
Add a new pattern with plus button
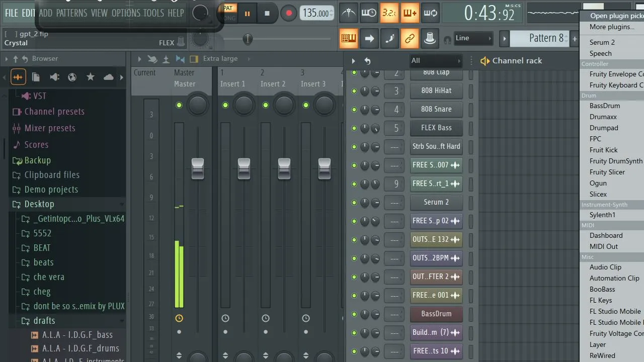(x=574, y=39)
